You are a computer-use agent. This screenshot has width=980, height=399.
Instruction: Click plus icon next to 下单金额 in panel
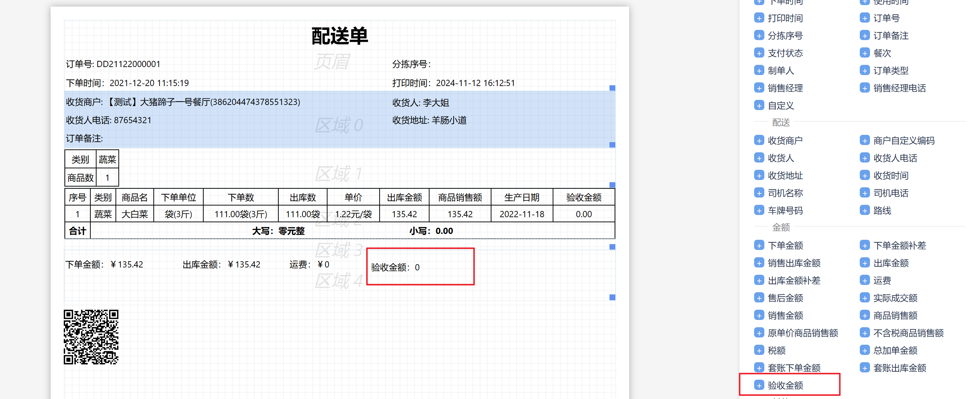coord(758,245)
